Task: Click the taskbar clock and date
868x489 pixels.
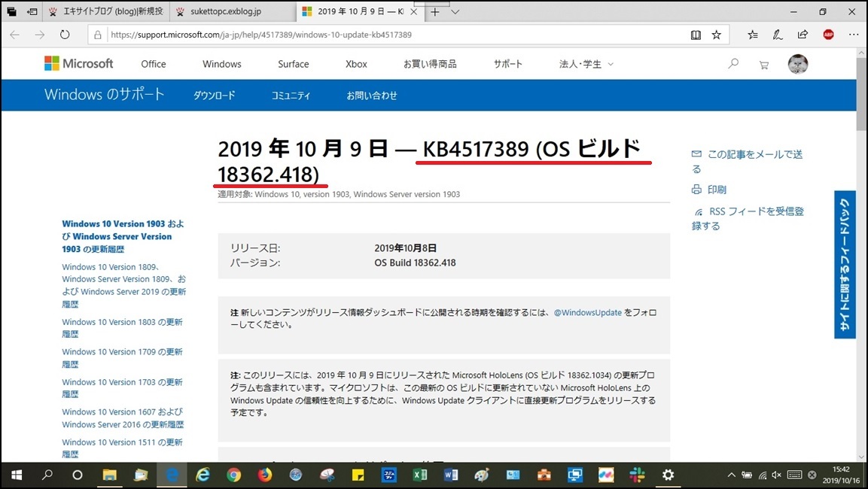Action: 841,475
